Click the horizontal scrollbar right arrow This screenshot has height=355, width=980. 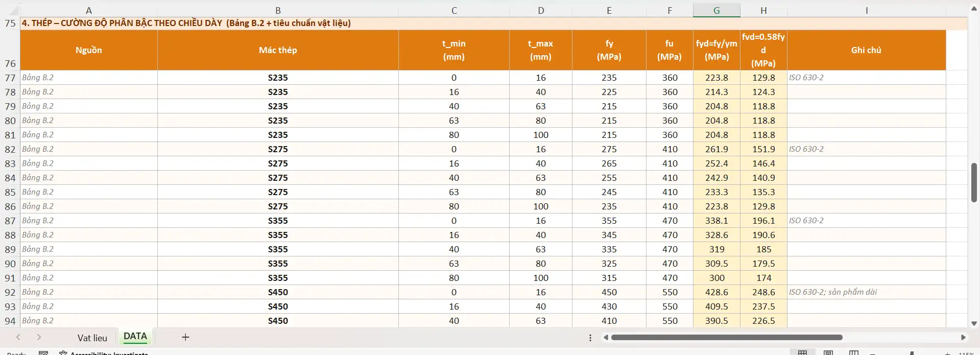click(x=963, y=337)
